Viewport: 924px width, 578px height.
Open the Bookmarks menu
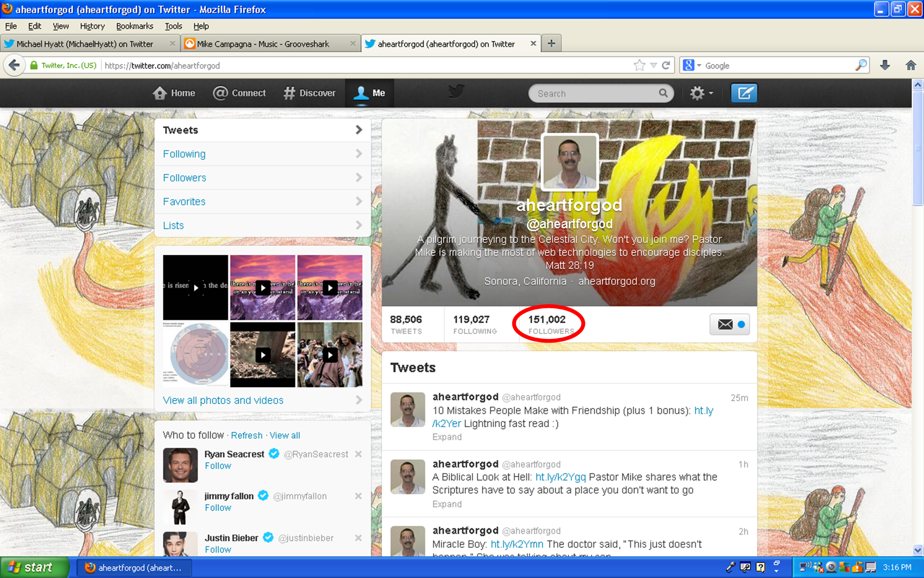[134, 26]
